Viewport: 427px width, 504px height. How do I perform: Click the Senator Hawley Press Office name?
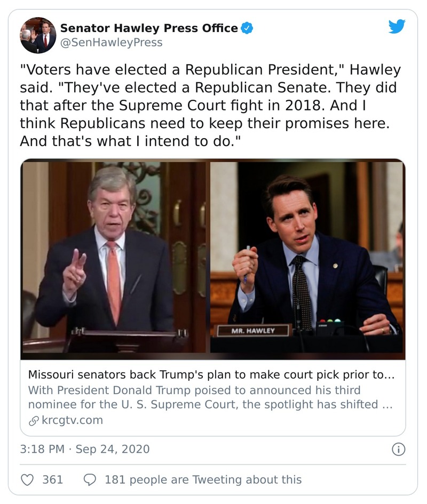pos(149,28)
